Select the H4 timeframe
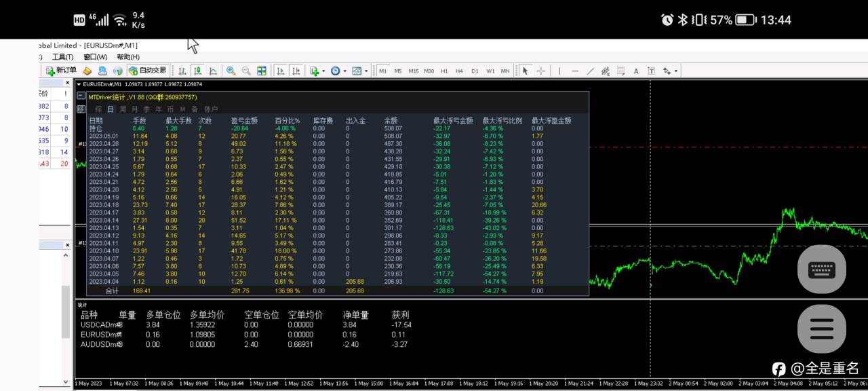Screen dimensions: 868x391 [x=459, y=71]
